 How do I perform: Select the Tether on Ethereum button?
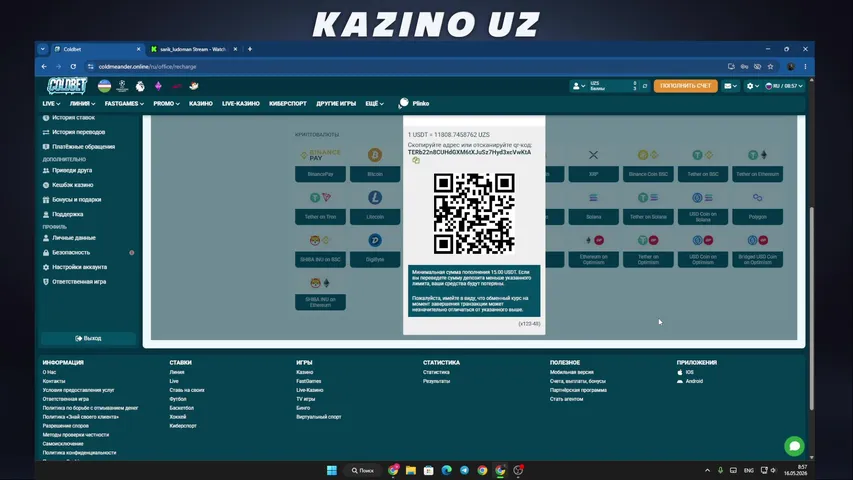point(757,174)
